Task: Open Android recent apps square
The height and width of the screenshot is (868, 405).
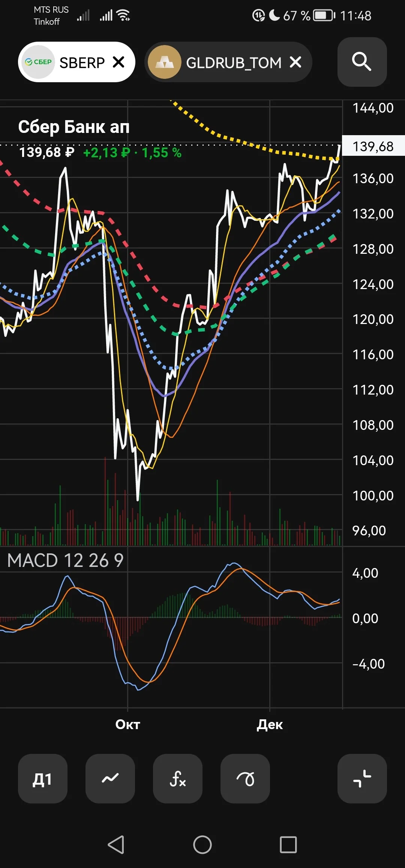Action: tap(288, 845)
